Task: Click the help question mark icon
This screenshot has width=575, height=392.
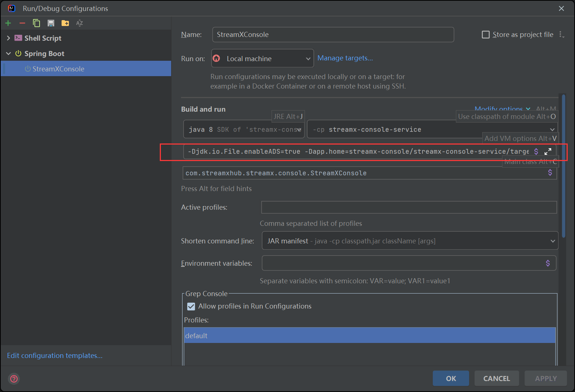Action: point(14,378)
